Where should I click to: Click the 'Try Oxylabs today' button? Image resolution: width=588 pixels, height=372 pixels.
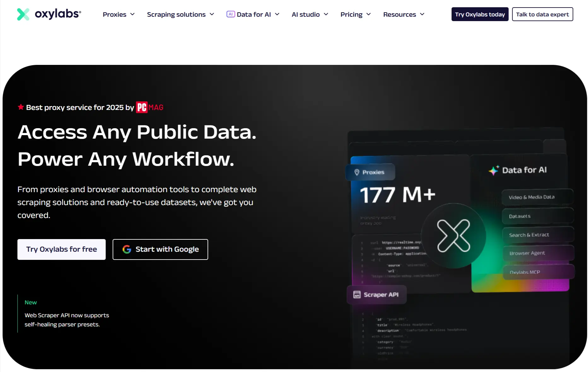[x=480, y=14]
